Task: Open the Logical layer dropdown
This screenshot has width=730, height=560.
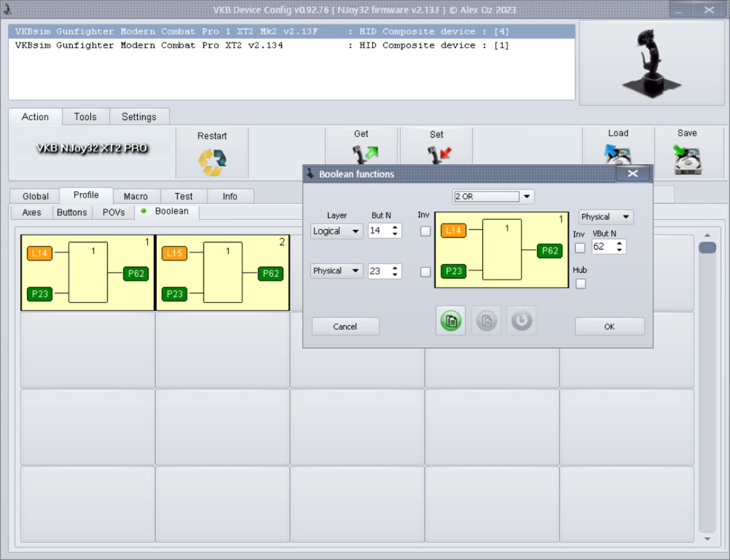Action: (336, 231)
